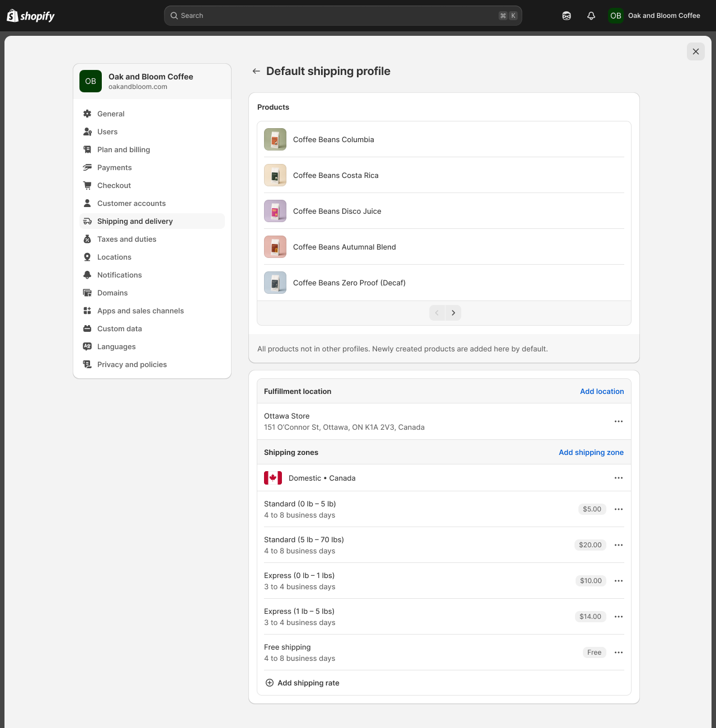Click the Languages icon in sidebar

87,346
